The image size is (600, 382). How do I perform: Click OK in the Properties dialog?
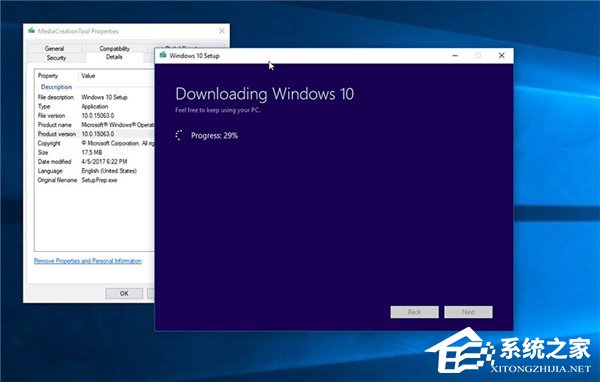[x=124, y=293]
